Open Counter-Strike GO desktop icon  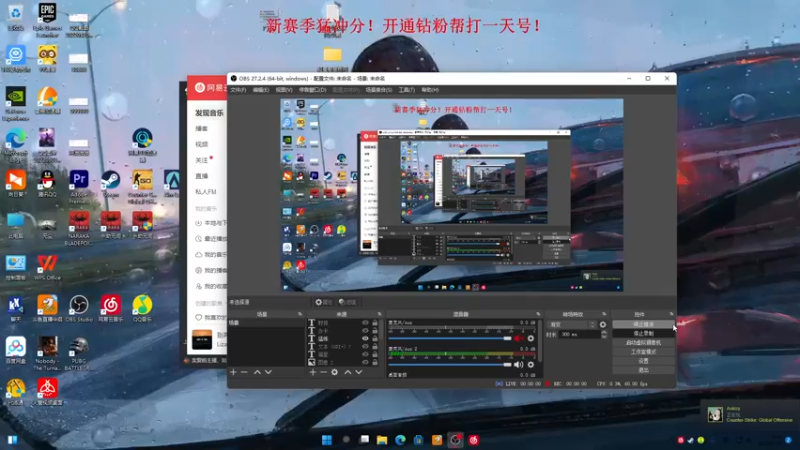(142, 187)
